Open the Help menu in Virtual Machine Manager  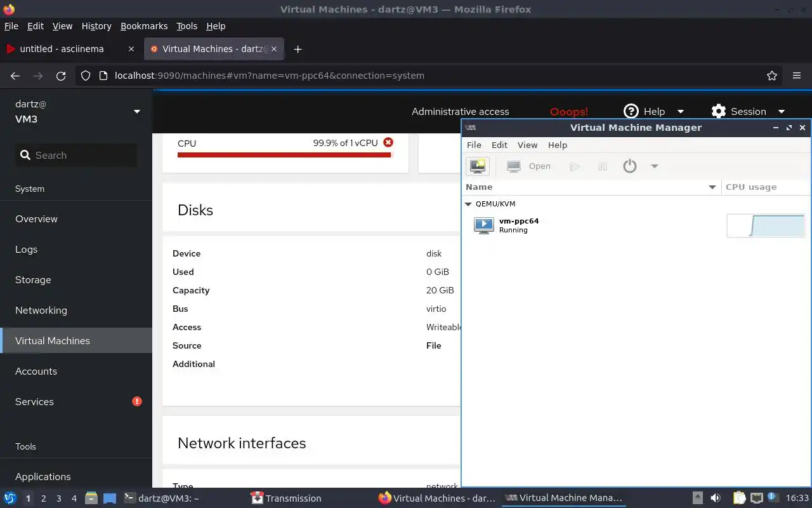[557, 145]
